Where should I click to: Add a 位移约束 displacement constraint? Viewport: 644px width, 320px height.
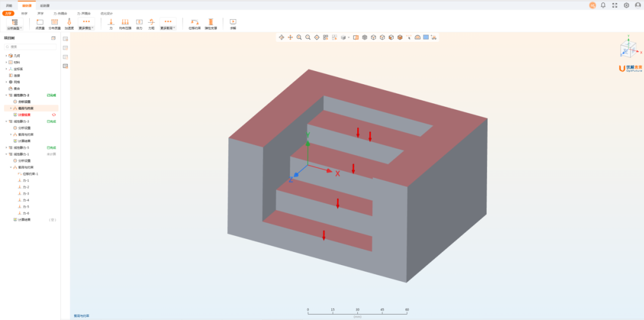pyautogui.click(x=194, y=24)
